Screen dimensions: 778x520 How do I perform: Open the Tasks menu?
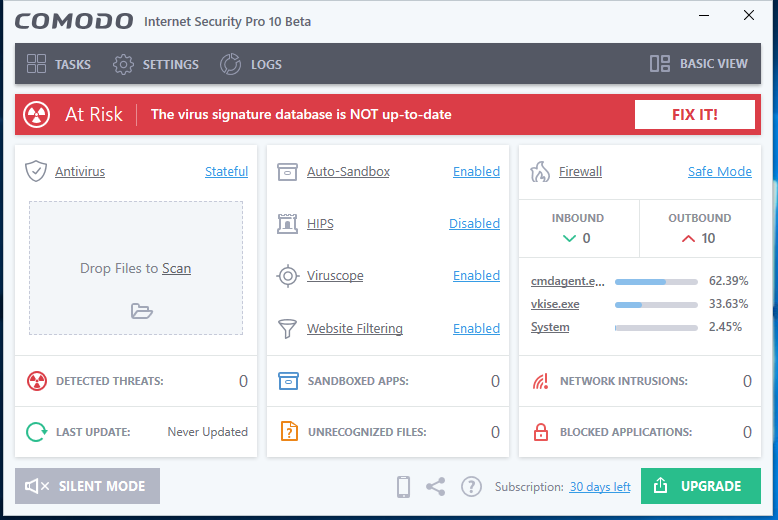point(58,64)
